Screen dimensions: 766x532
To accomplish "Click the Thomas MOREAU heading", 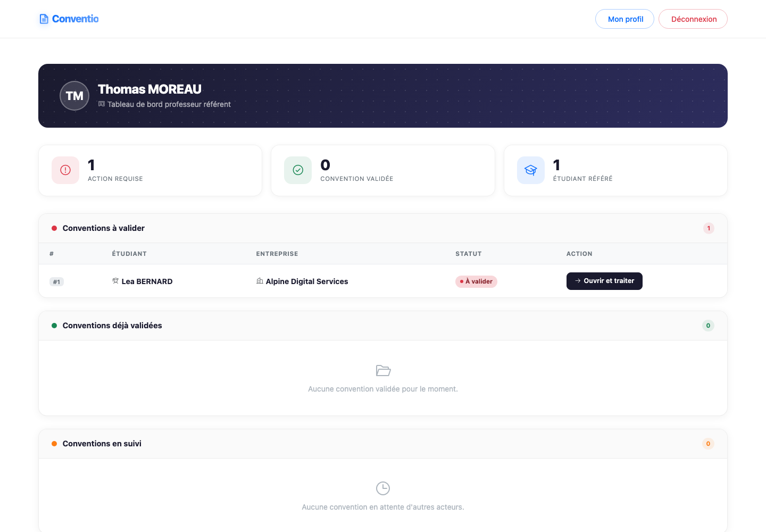I will pyautogui.click(x=149, y=89).
